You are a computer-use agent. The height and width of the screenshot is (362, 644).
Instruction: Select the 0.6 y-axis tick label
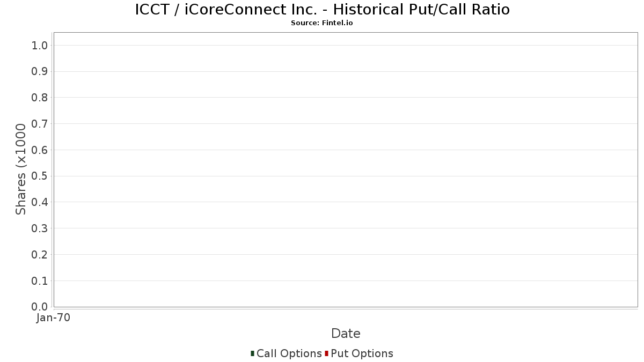(40, 150)
